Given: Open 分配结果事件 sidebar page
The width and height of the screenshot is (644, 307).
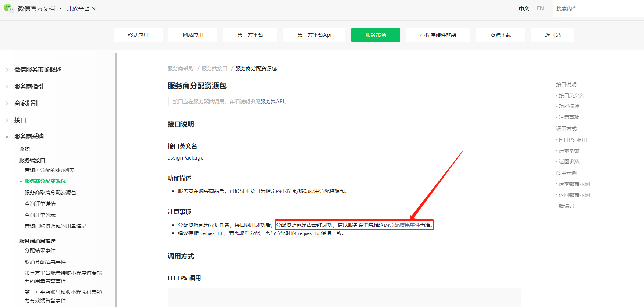Looking at the screenshot, I should point(40,250).
